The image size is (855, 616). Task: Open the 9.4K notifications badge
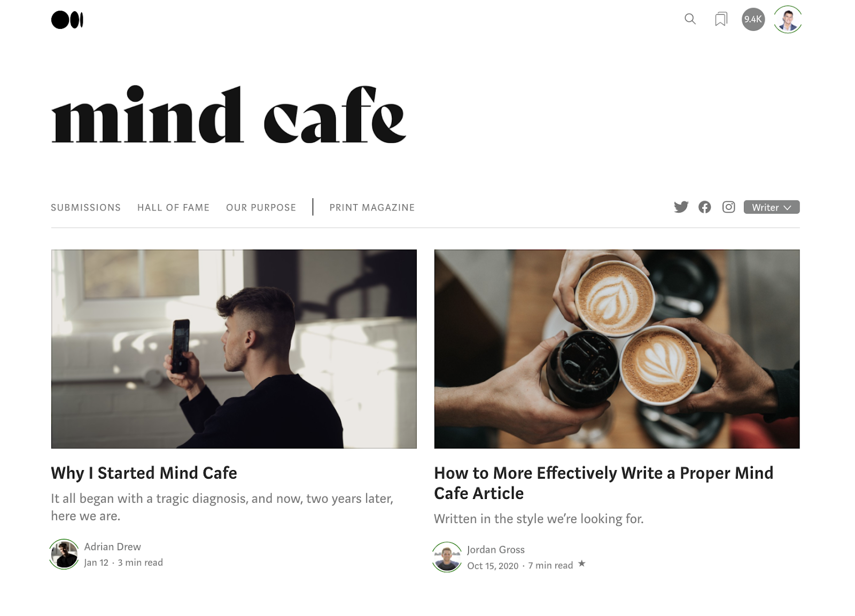[x=753, y=19]
